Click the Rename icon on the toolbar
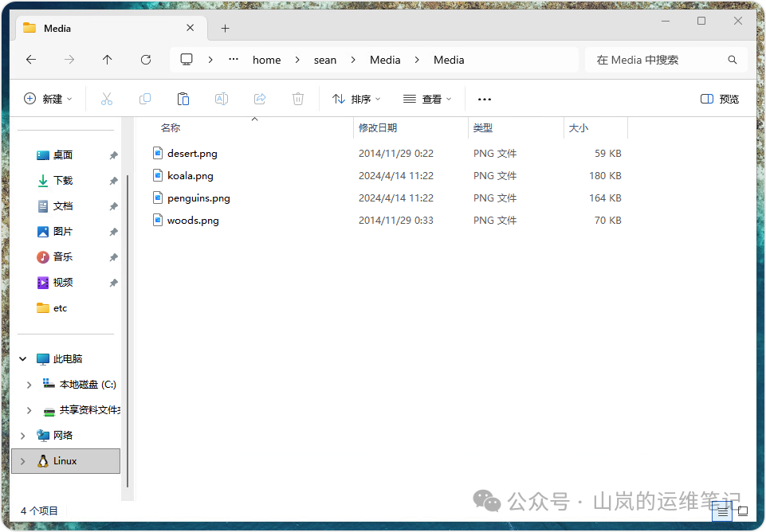766x532 pixels. 221,98
